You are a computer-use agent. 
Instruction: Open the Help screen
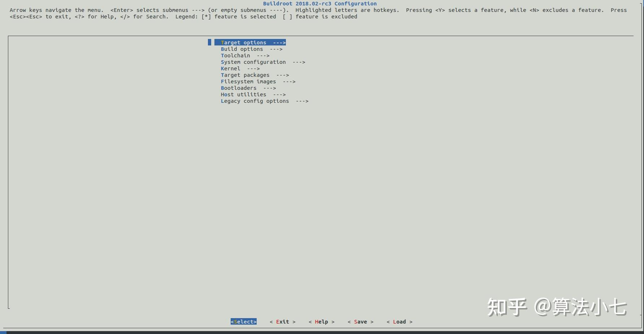coord(321,321)
